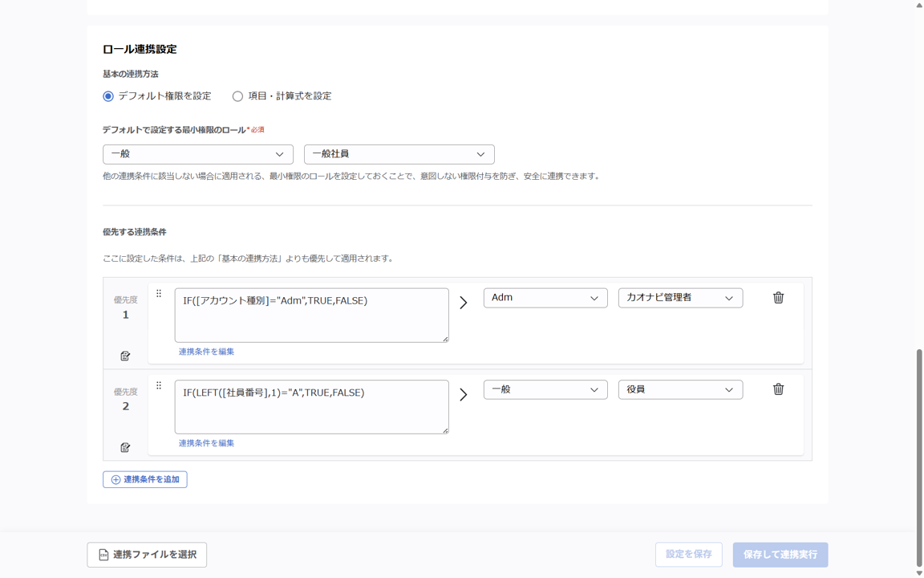The height and width of the screenshot is (578, 924).
Task: Open the default 一般社員 dropdown
Action: pos(399,154)
